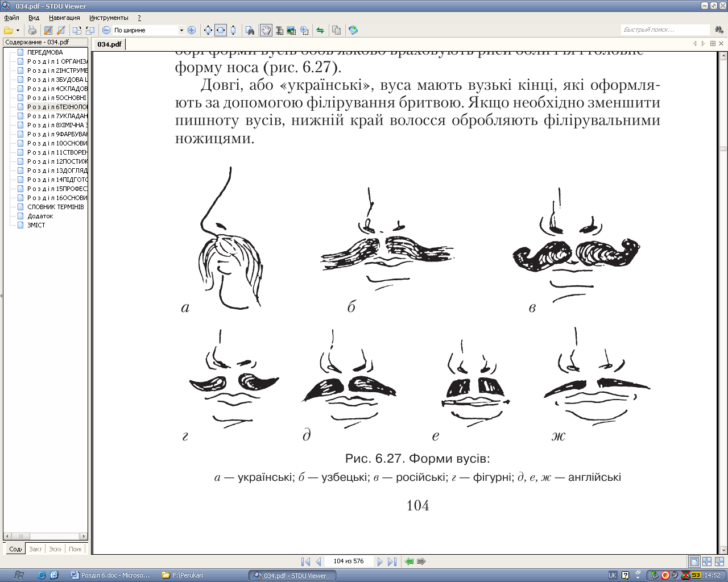
Task: Navigate forward with gray right arrow
Action: pyautogui.click(x=421, y=562)
